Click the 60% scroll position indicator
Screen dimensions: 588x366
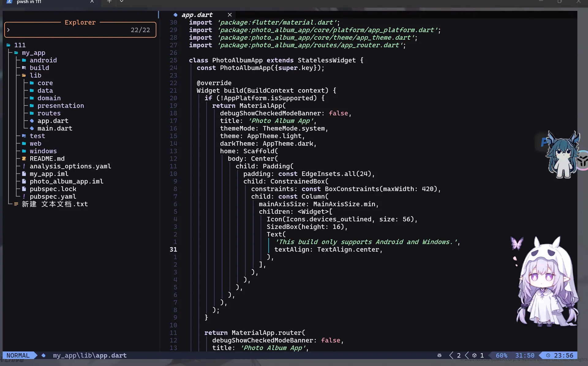[502, 355]
